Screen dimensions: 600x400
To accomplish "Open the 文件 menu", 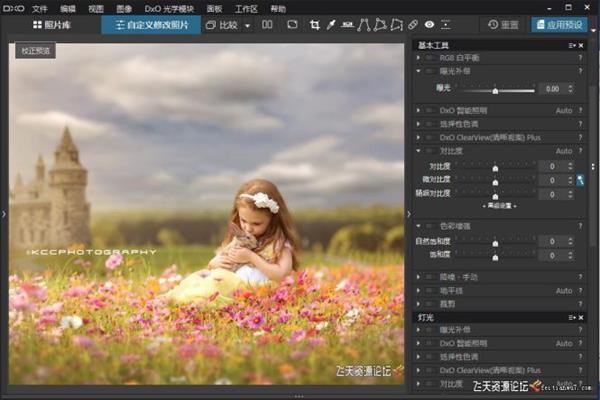I will [40, 8].
